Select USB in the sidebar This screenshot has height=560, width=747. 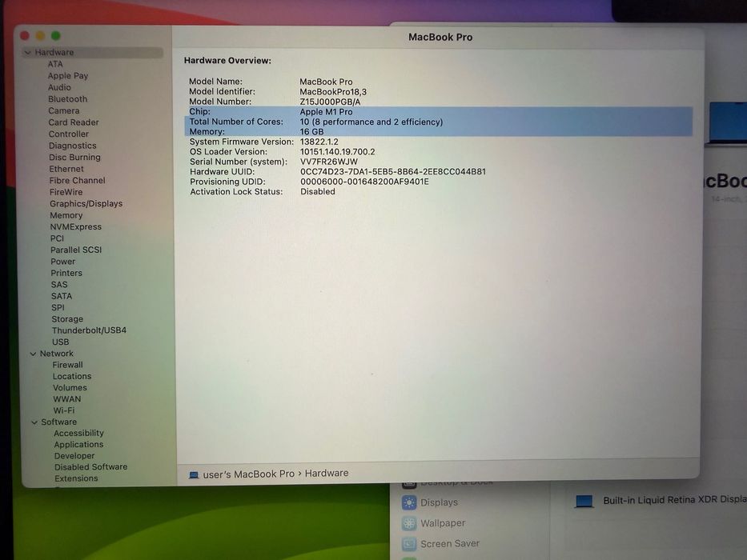[x=61, y=342]
